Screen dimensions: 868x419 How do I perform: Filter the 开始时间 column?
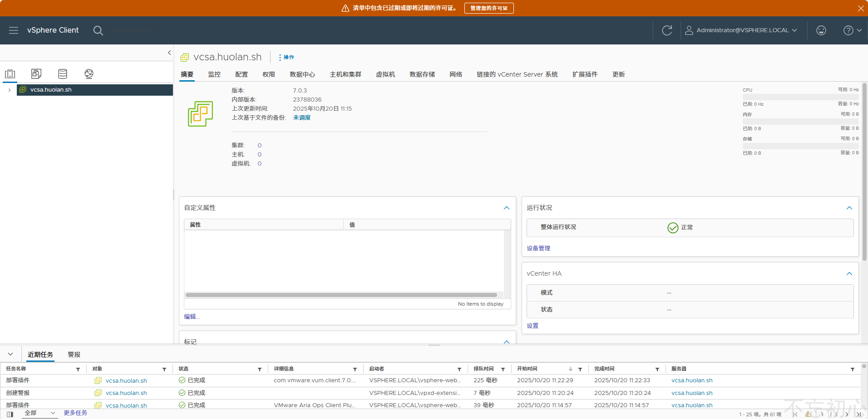(x=580, y=369)
